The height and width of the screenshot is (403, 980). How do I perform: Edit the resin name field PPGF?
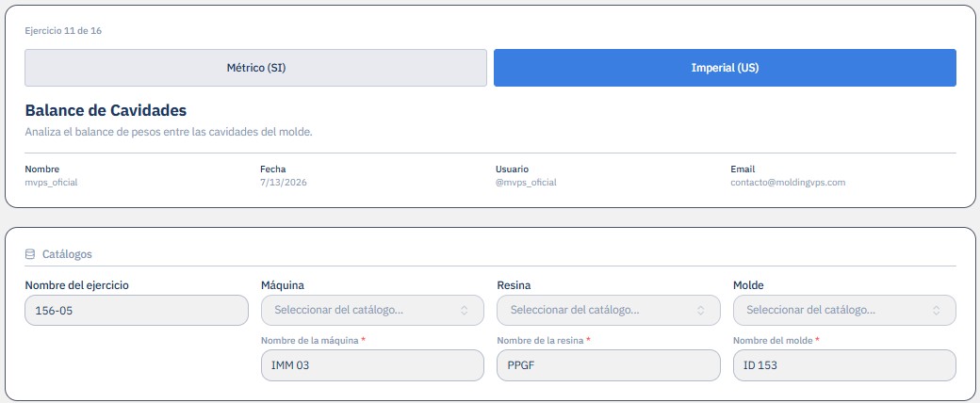(608, 365)
